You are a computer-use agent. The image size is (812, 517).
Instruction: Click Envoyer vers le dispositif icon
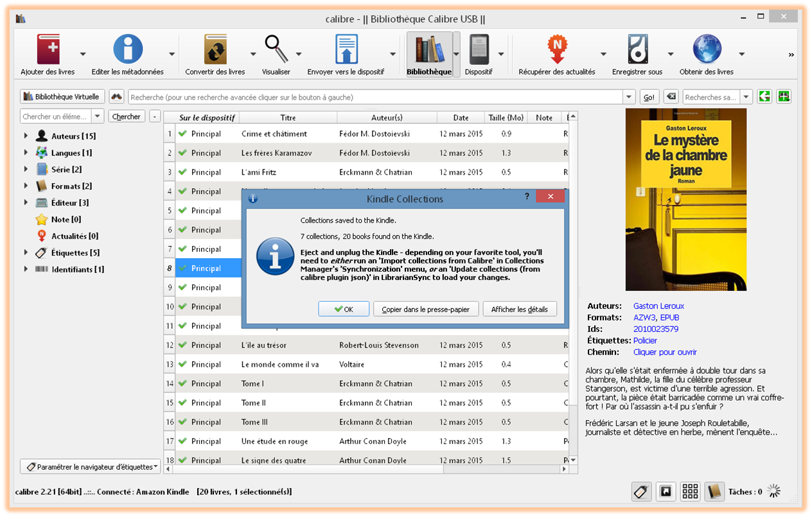(x=346, y=49)
